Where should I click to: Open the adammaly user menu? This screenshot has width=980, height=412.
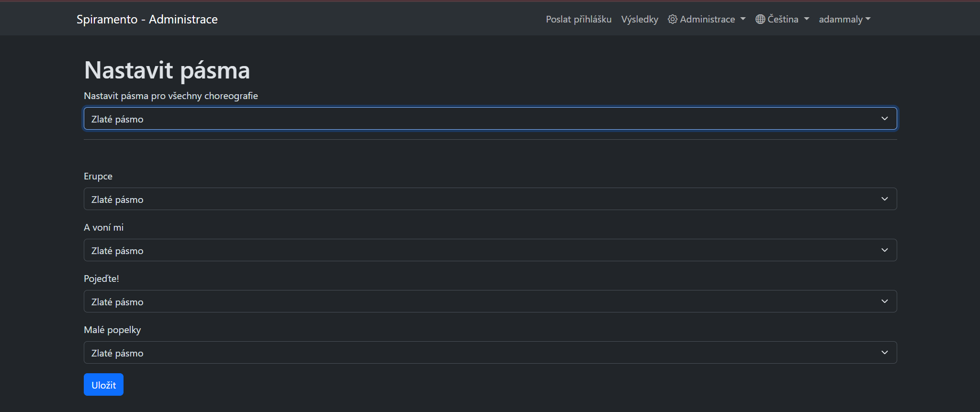[x=845, y=19]
